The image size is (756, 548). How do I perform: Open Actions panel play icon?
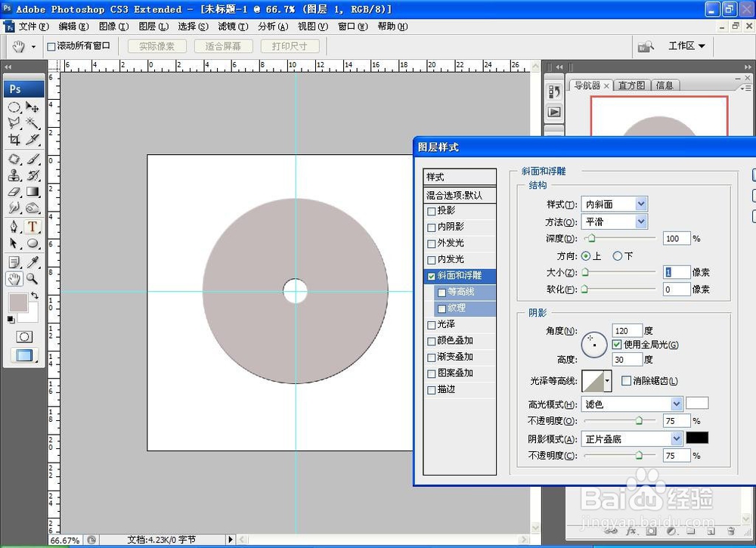pos(554,112)
